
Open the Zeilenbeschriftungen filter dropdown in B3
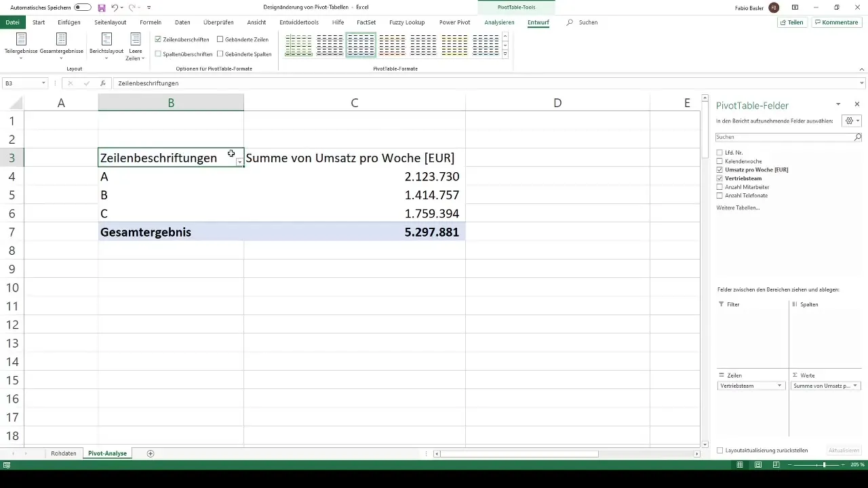[x=239, y=162]
